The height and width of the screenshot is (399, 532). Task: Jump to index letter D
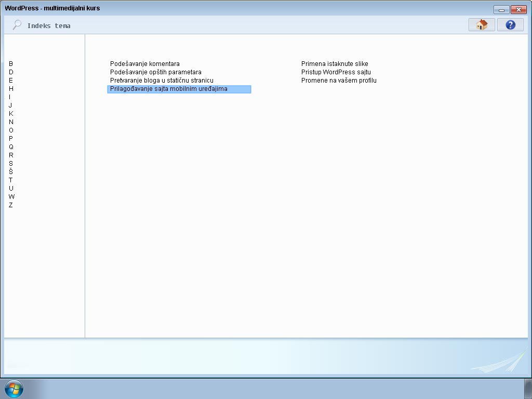[11, 72]
